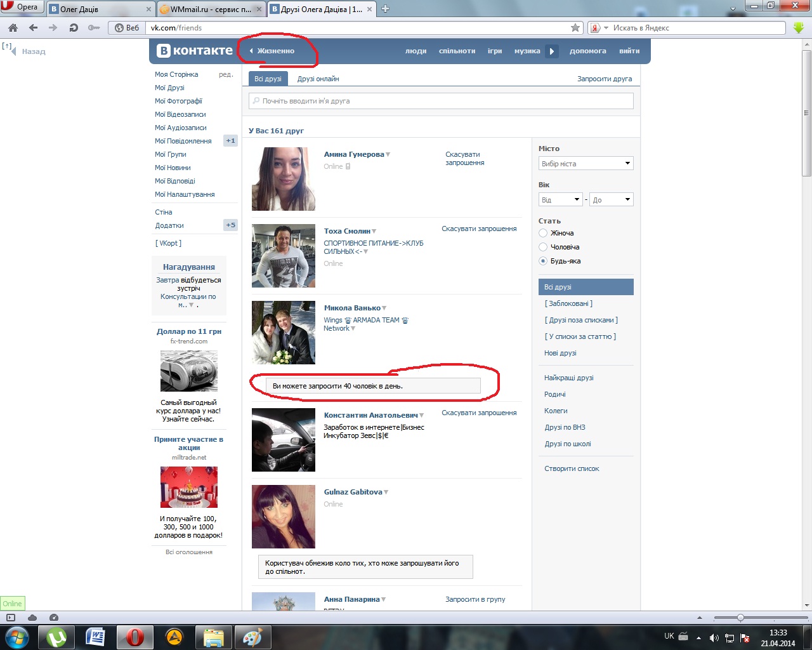Click the friend name search field
This screenshot has width=812, height=650.
(x=442, y=101)
